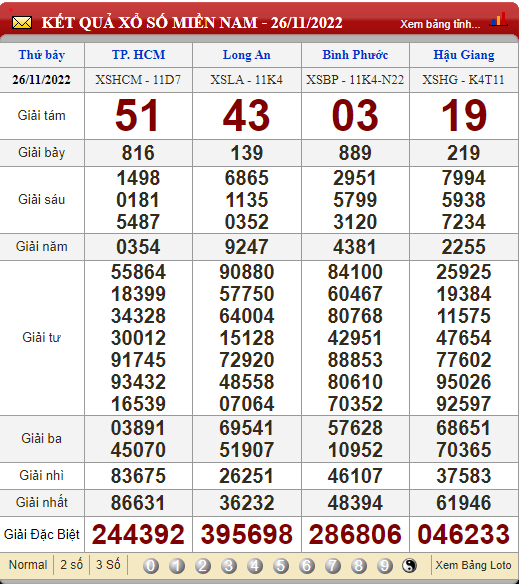Filter by digit 2 ball

coord(203,566)
